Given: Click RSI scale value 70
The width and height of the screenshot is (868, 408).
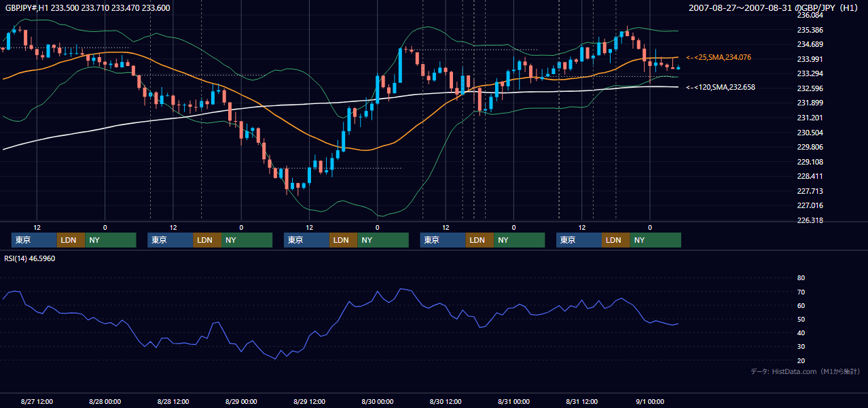Looking at the screenshot, I should coord(801,292).
